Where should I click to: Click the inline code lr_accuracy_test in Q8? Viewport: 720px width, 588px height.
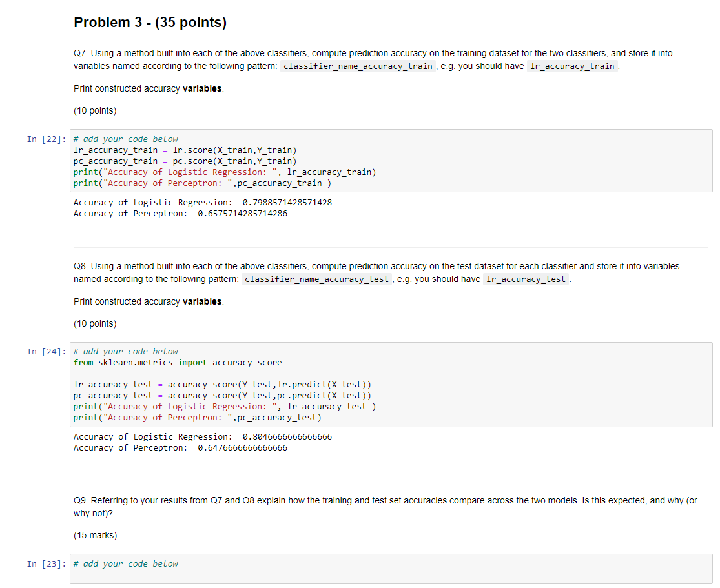tap(525, 279)
